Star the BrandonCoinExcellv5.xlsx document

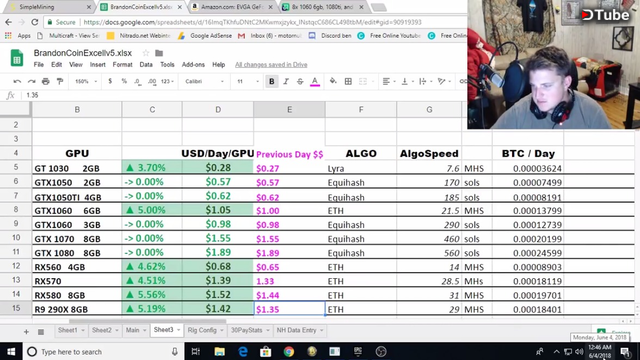pyautogui.click(x=146, y=53)
